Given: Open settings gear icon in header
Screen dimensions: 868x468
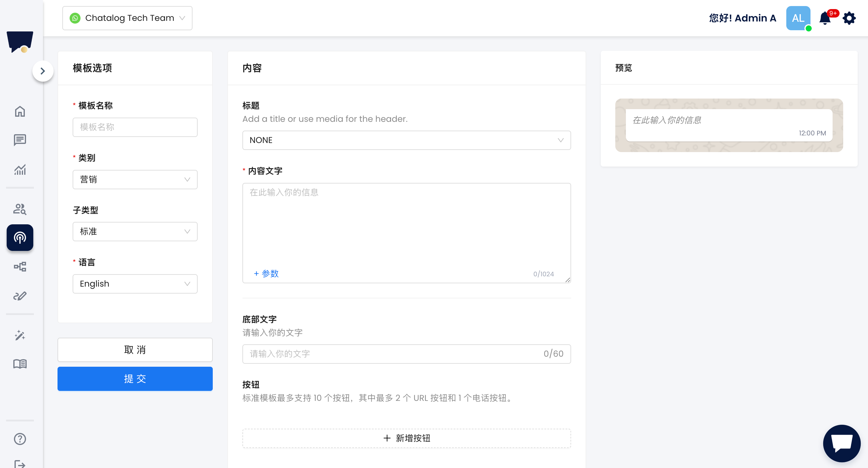Looking at the screenshot, I should [849, 18].
